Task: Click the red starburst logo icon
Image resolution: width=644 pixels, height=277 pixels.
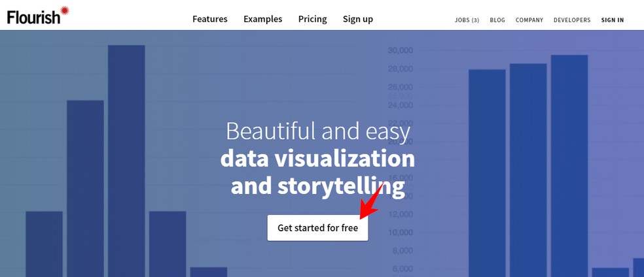Action: pyautogui.click(x=64, y=10)
